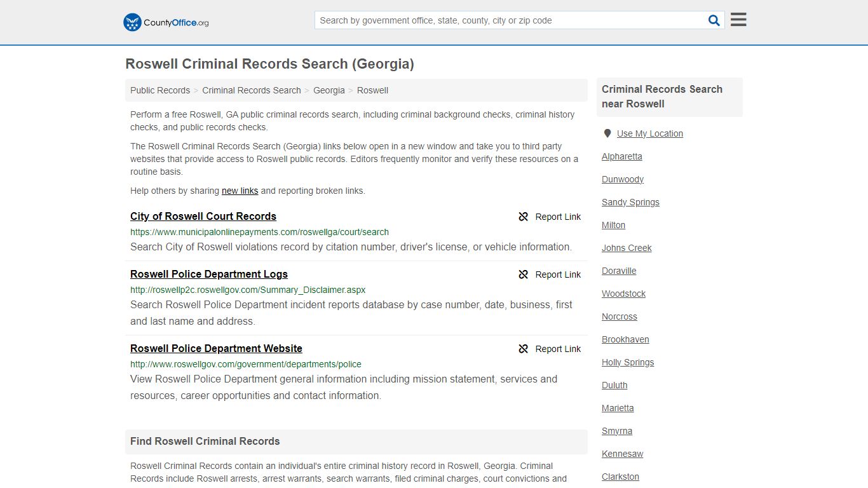Viewport: 868px width, 488px height.
Task: Open Doraville nearby city link
Action: [619, 271]
